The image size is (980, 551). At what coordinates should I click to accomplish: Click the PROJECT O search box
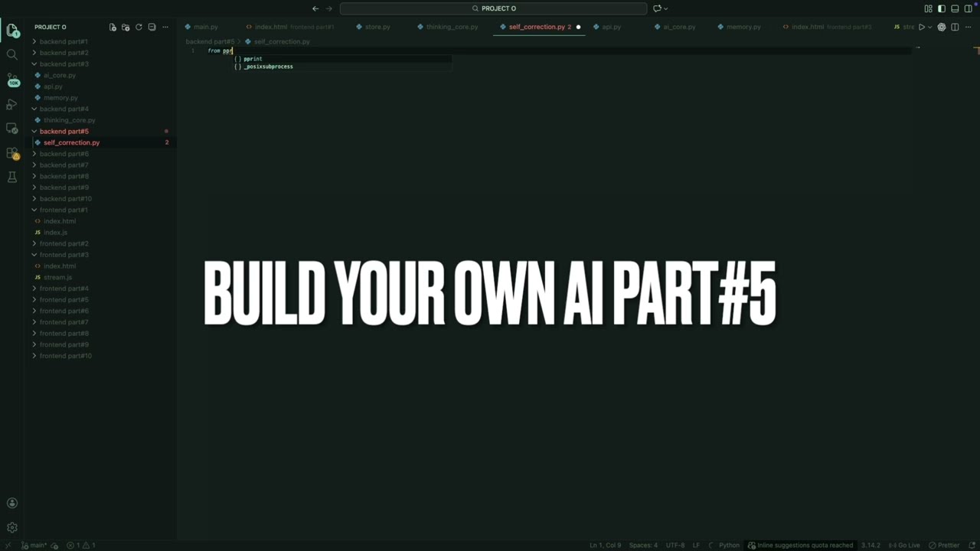tap(494, 8)
